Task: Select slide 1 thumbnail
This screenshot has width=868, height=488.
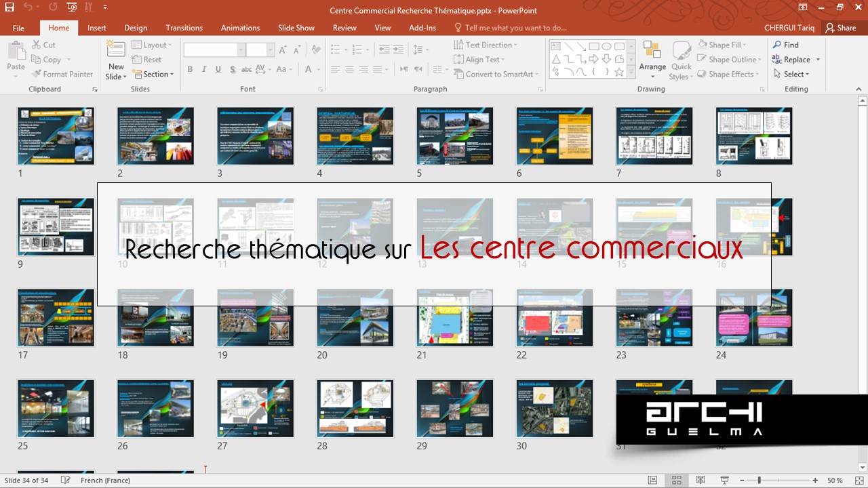Action: pyautogui.click(x=56, y=136)
